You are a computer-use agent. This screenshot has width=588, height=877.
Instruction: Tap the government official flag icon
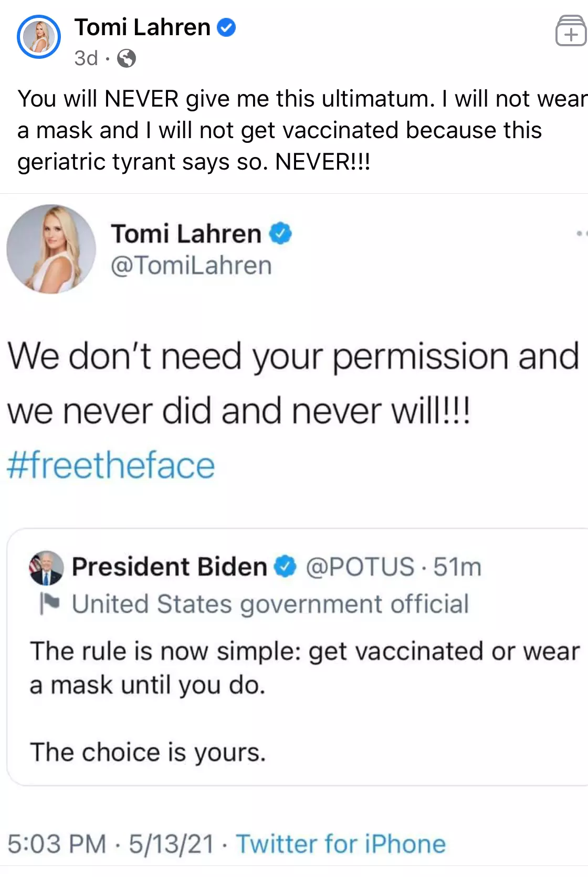50,603
